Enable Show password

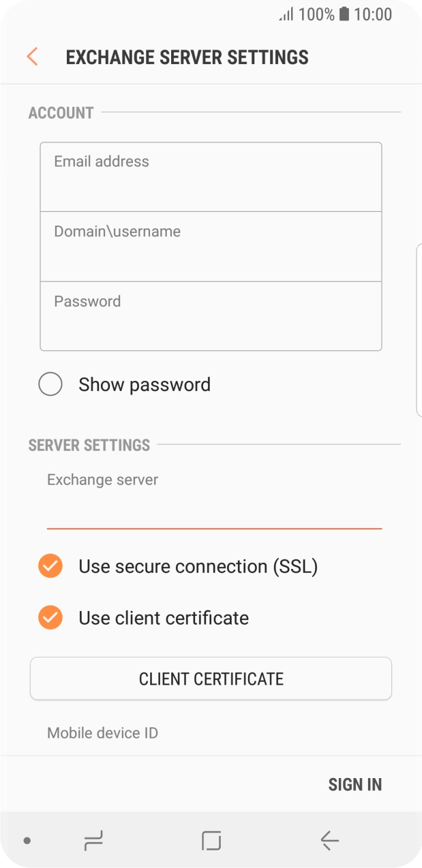click(x=50, y=384)
